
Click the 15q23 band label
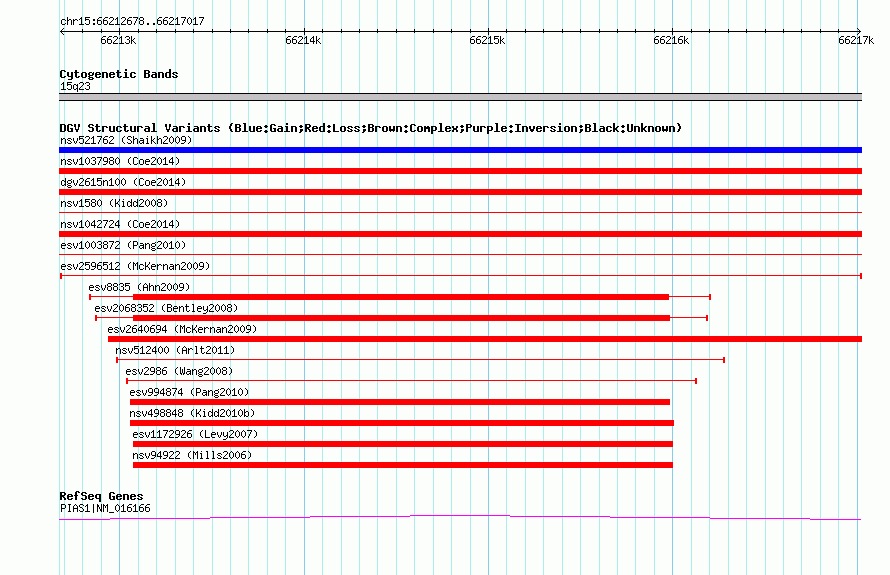tap(75, 86)
